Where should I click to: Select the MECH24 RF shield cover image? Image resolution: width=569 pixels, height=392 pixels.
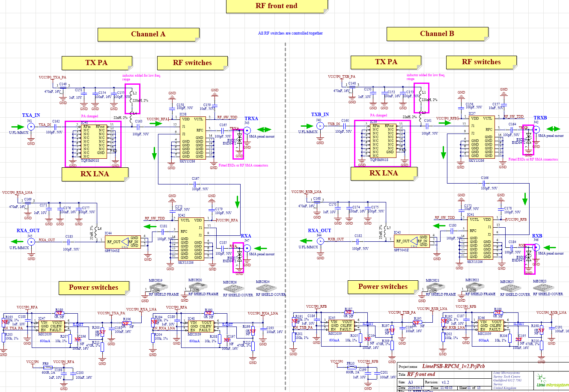(x=266, y=288)
